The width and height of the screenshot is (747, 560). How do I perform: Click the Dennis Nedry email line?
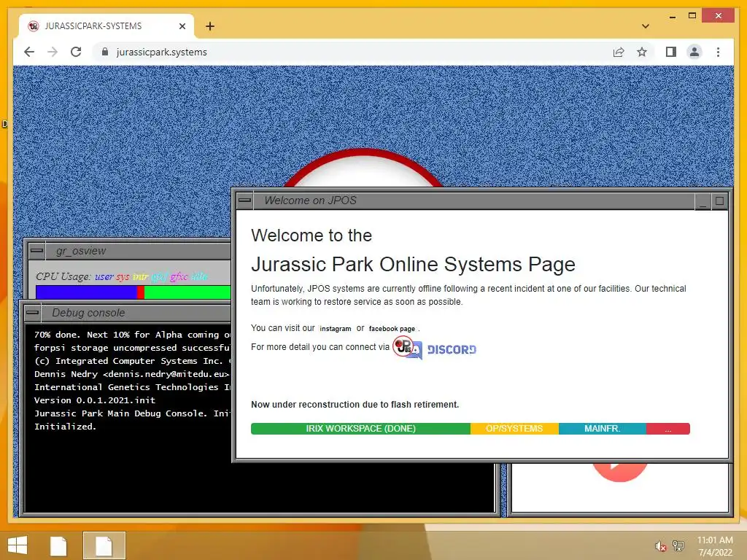(131, 374)
